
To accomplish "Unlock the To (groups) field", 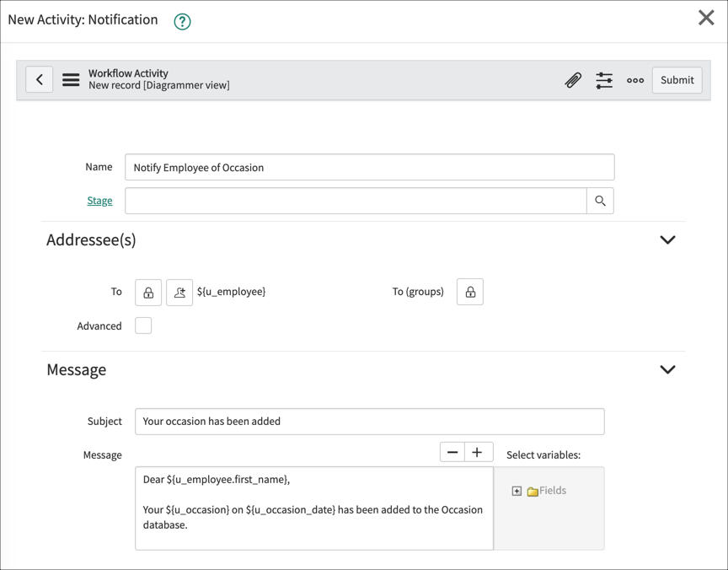I will 469,292.
